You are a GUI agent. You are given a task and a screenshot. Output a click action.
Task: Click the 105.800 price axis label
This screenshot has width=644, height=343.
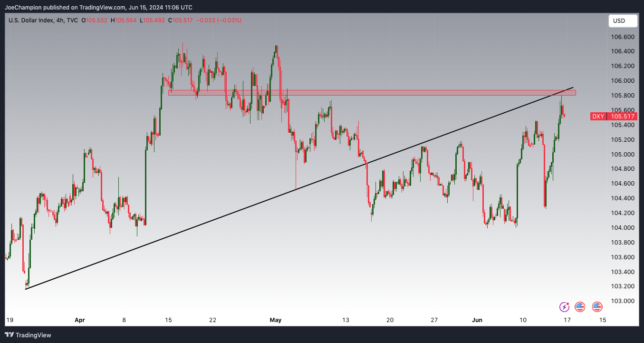click(623, 96)
